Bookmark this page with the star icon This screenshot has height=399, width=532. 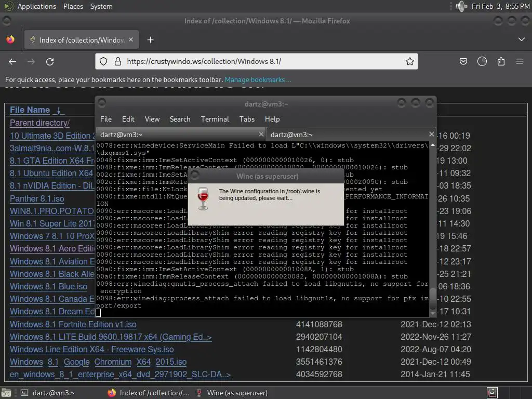click(x=410, y=61)
